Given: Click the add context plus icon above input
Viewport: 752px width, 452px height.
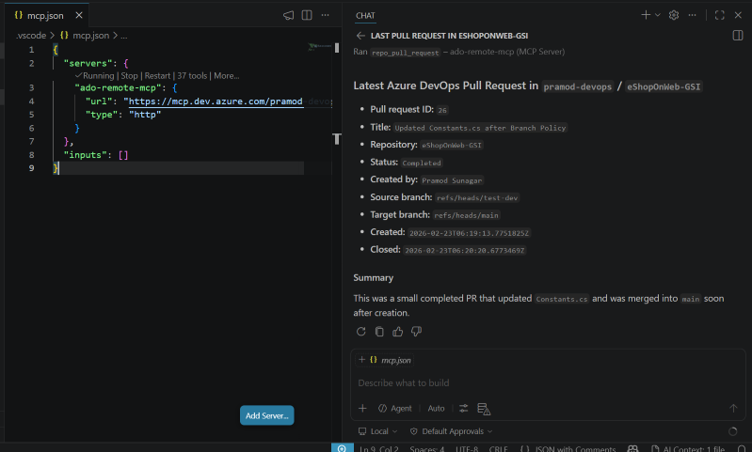Looking at the screenshot, I should [x=362, y=360].
